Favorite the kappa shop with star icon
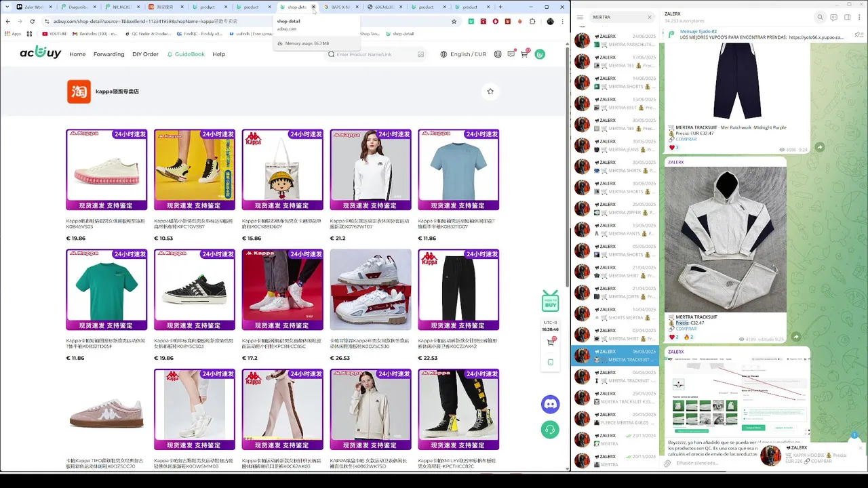The image size is (868, 488). click(490, 91)
